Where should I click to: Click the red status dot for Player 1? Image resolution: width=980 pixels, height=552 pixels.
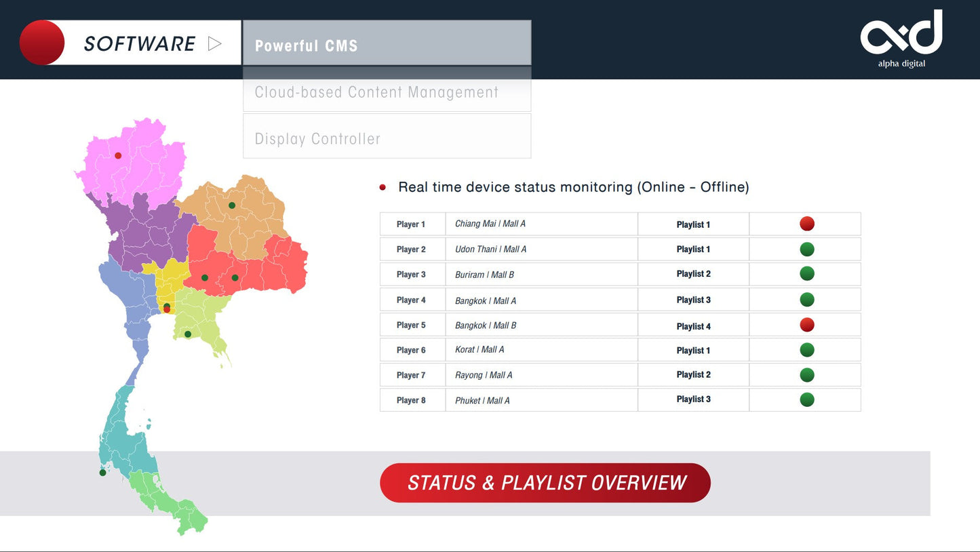point(806,224)
